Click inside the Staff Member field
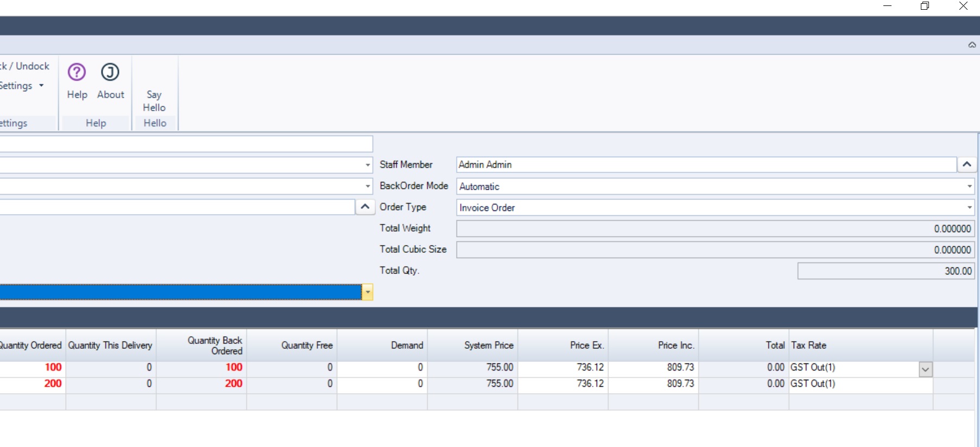 (706, 164)
